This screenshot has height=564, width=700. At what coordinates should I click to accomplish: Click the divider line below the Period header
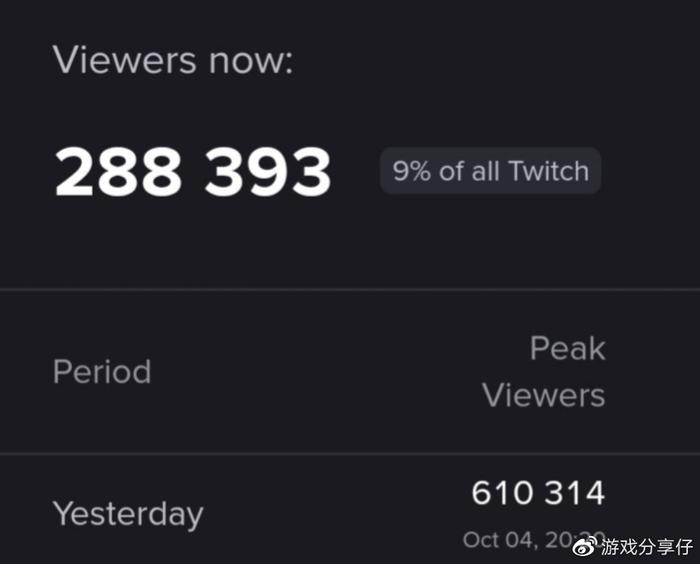tap(350, 453)
